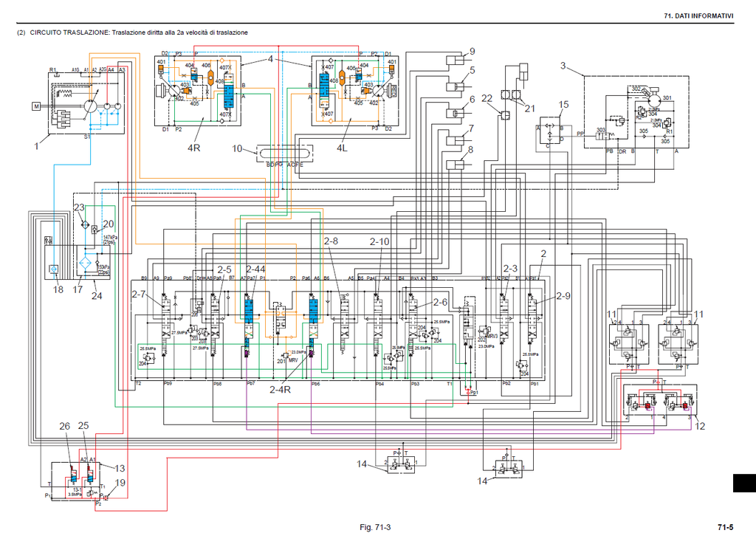Click the callout number "25"
The height and width of the screenshot is (547, 756).
[x=83, y=425]
